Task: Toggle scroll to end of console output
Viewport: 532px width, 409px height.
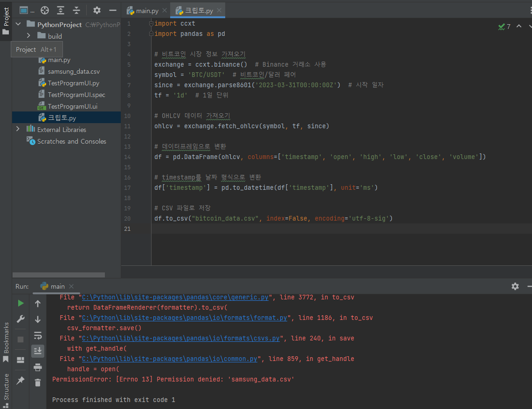Action: 38,351
